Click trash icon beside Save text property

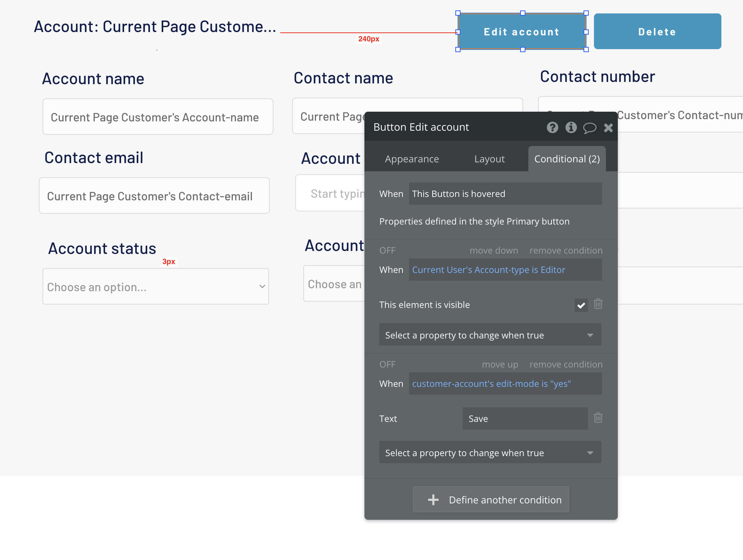click(598, 418)
